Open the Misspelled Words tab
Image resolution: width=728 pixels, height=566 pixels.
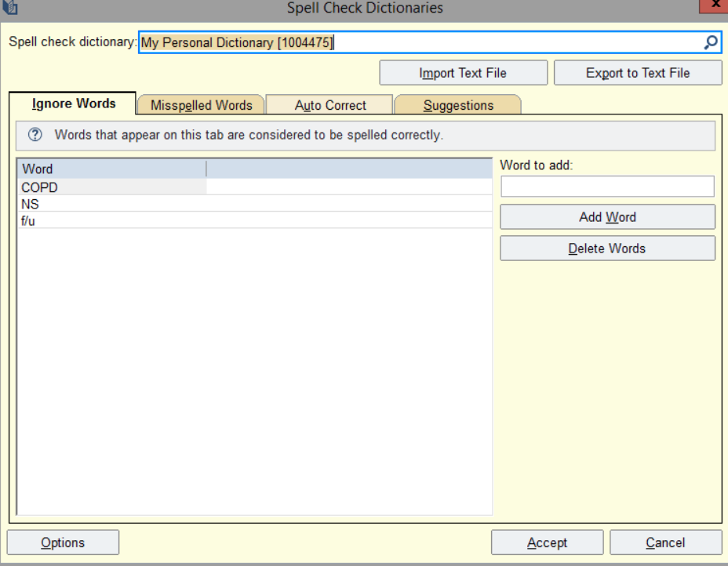pos(201,105)
